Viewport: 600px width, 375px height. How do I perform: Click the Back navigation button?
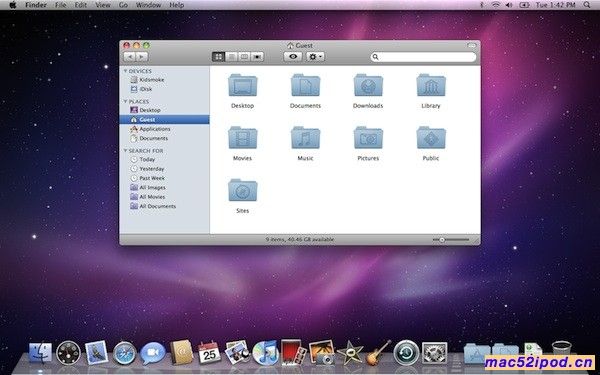[x=130, y=57]
